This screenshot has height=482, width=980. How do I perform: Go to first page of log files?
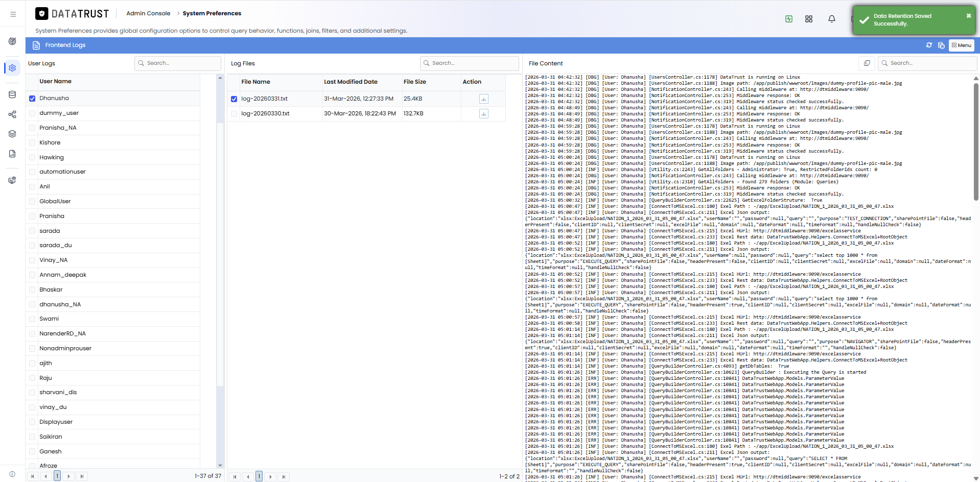tap(235, 477)
